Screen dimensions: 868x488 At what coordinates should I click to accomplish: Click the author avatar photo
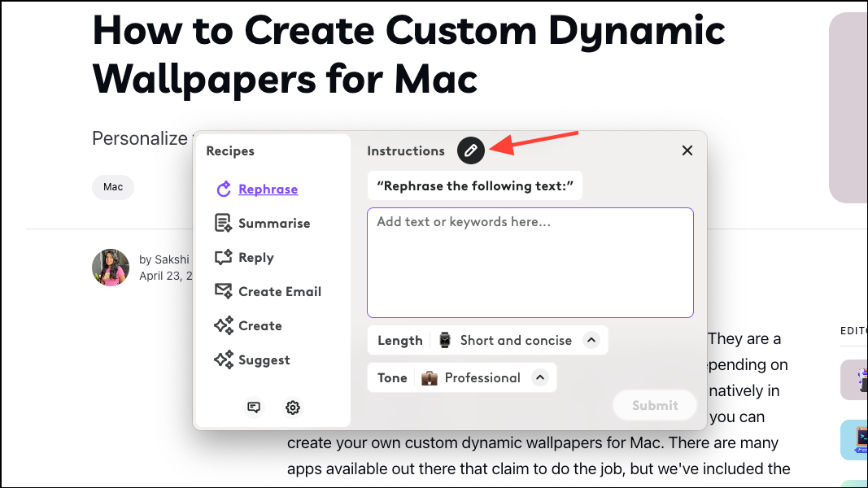pyautogui.click(x=111, y=268)
